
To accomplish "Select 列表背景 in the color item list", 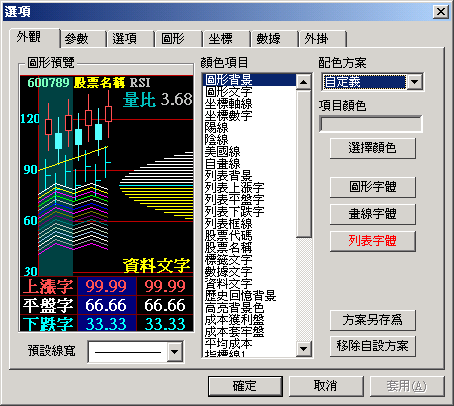I will point(229,176).
